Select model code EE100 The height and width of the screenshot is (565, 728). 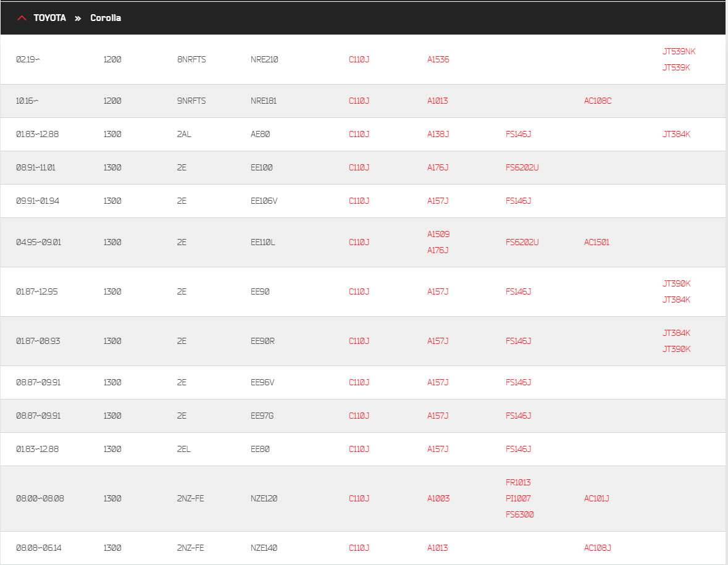(x=261, y=167)
